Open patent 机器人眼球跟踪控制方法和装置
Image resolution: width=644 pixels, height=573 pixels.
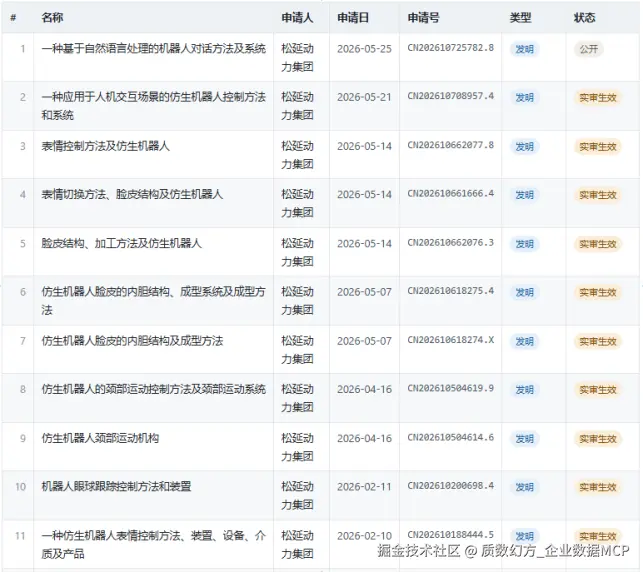click(x=116, y=486)
